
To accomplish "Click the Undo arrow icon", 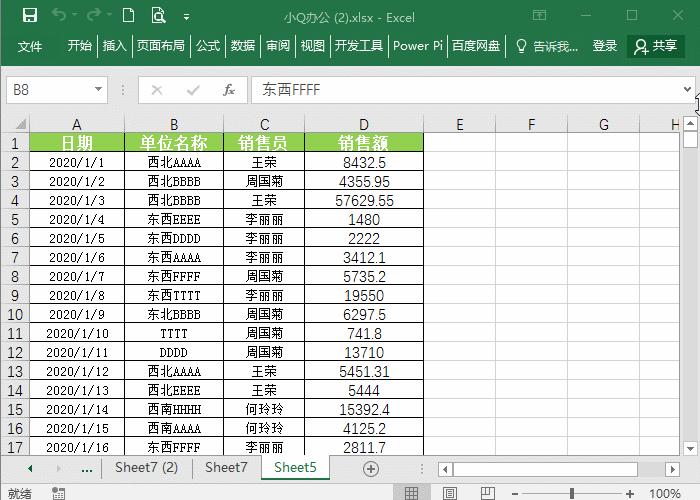I will (58, 15).
